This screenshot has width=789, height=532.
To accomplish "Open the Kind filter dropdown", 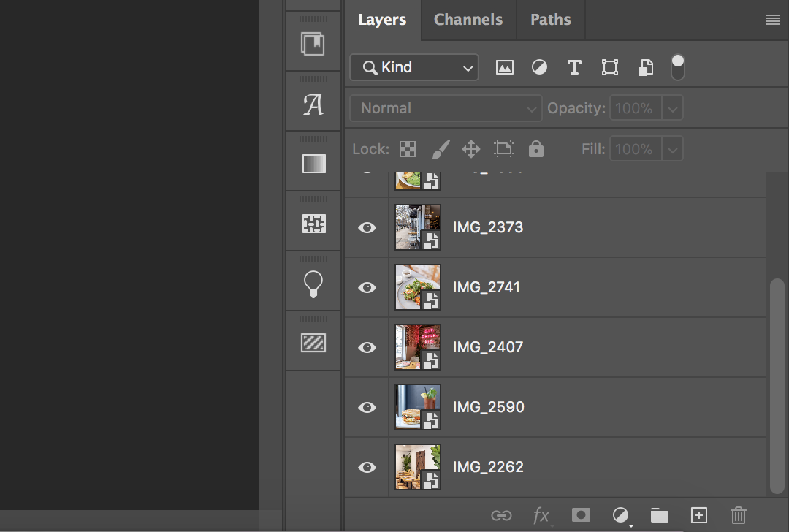I will [413, 67].
